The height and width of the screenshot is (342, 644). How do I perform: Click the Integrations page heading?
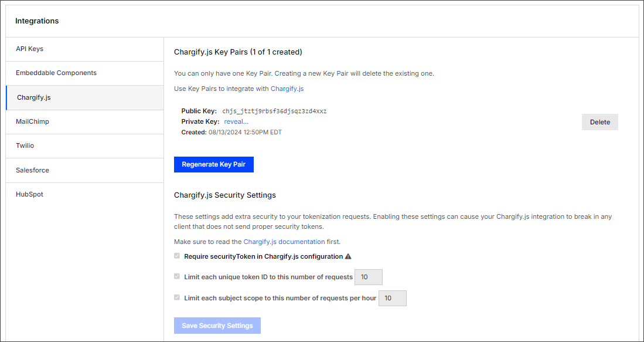pyautogui.click(x=37, y=21)
